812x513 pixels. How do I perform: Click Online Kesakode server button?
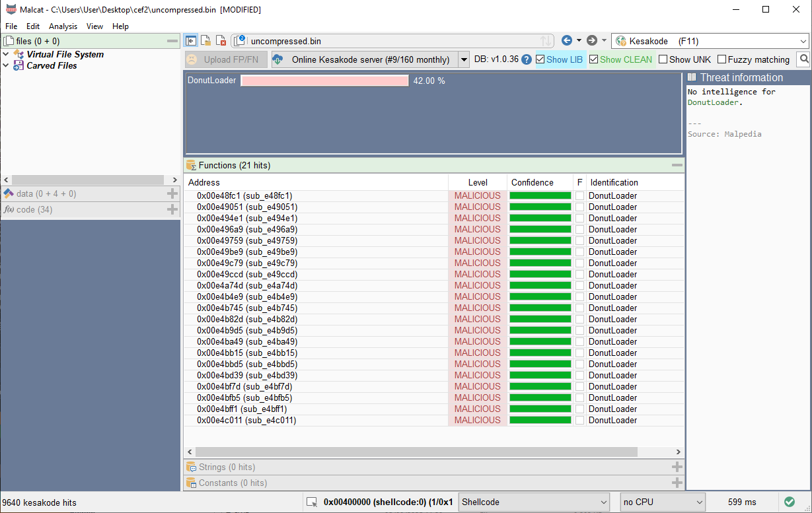pyautogui.click(x=365, y=59)
